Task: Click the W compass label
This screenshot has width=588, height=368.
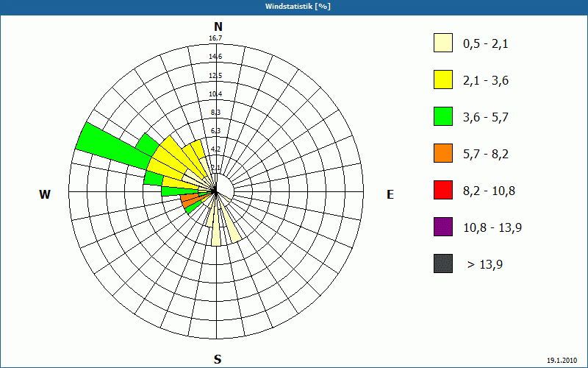Action: click(45, 194)
